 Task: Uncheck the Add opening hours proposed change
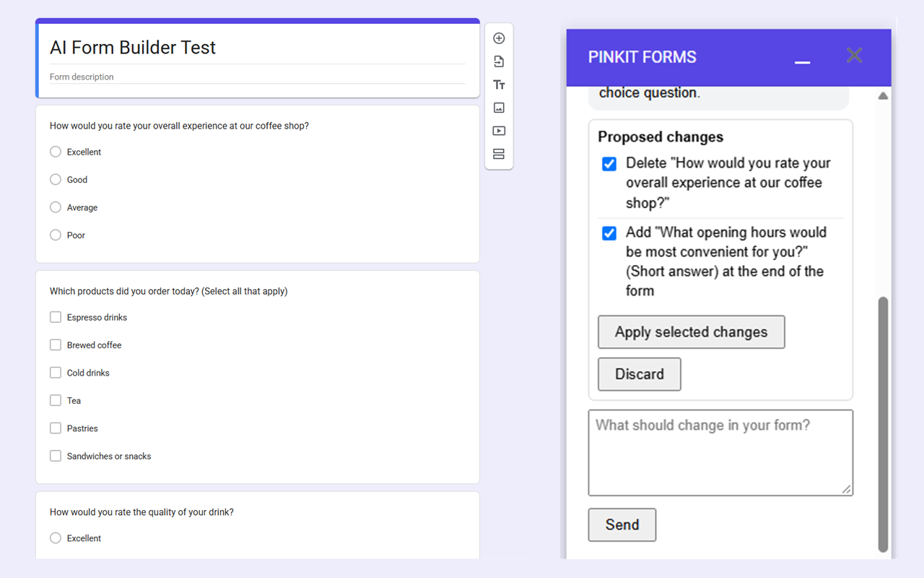click(609, 233)
